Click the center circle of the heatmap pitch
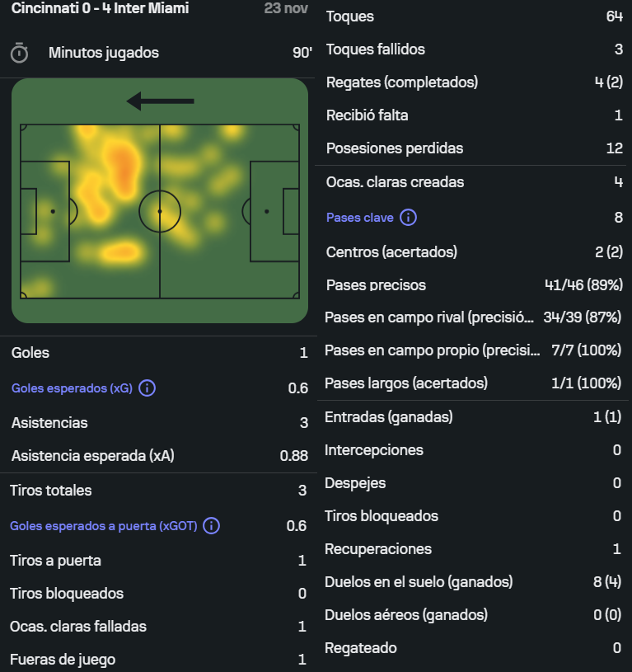The width and height of the screenshot is (632, 672). [x=160, y=211]
